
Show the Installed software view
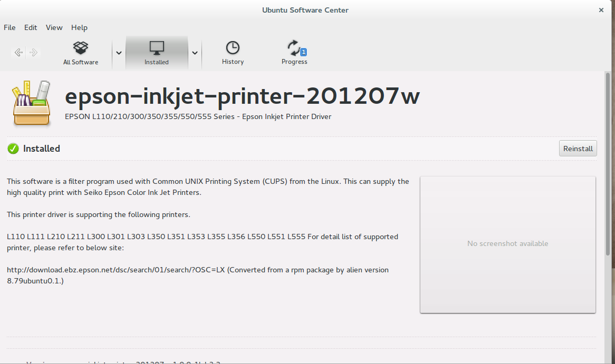click(x=157, y=53)
